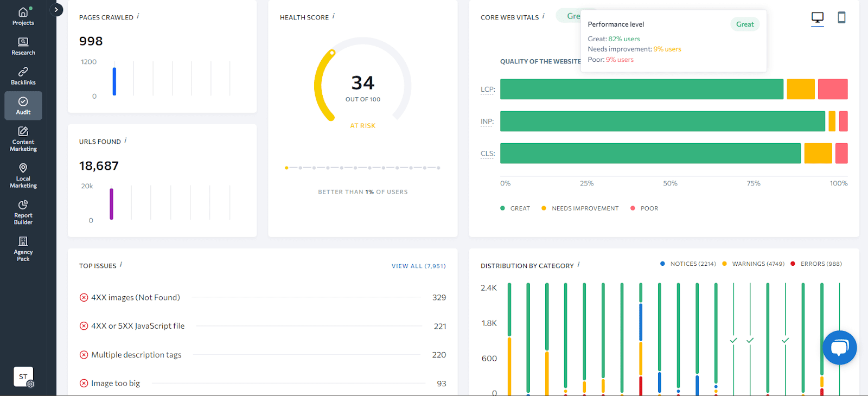
Task: Click error icon beside 4XX or 5XX JavaScript file
Action: point(84,326)
